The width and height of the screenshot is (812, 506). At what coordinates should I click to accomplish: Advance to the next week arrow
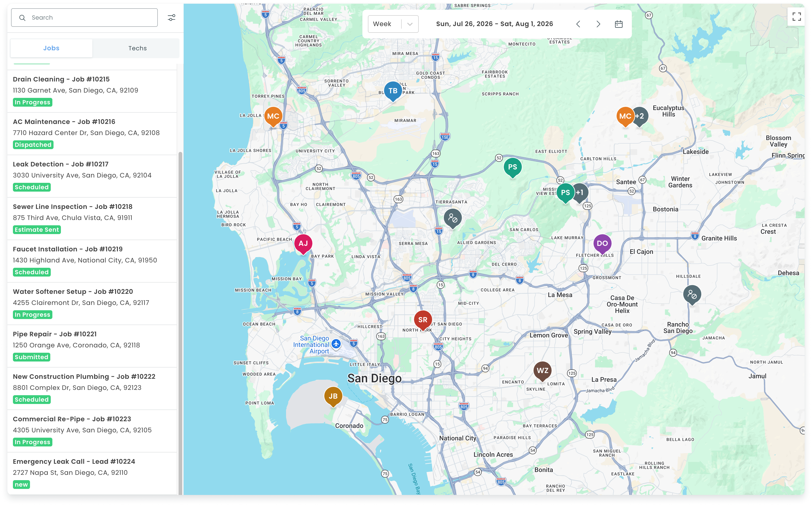tap(598, 24)
